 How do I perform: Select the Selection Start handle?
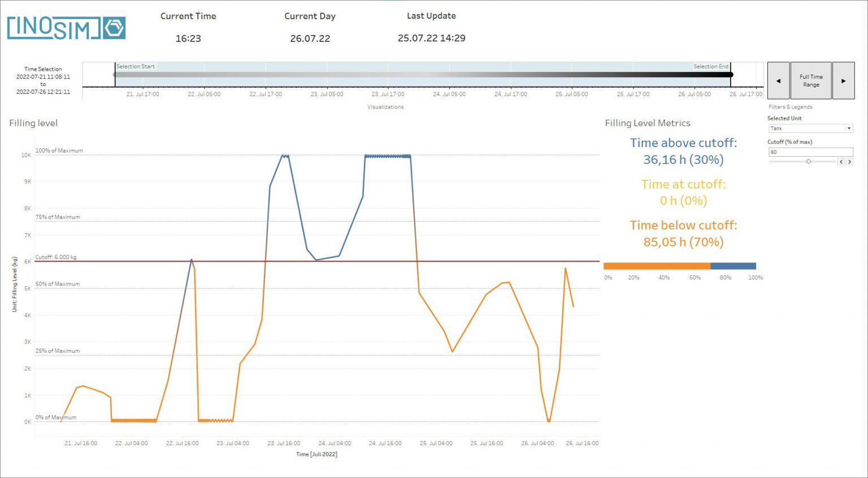coord(115,74)
